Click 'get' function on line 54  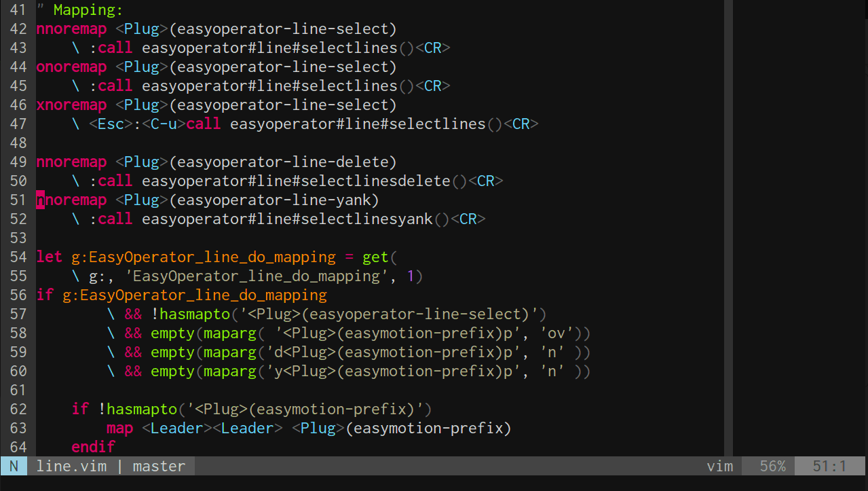pos(376,257)
